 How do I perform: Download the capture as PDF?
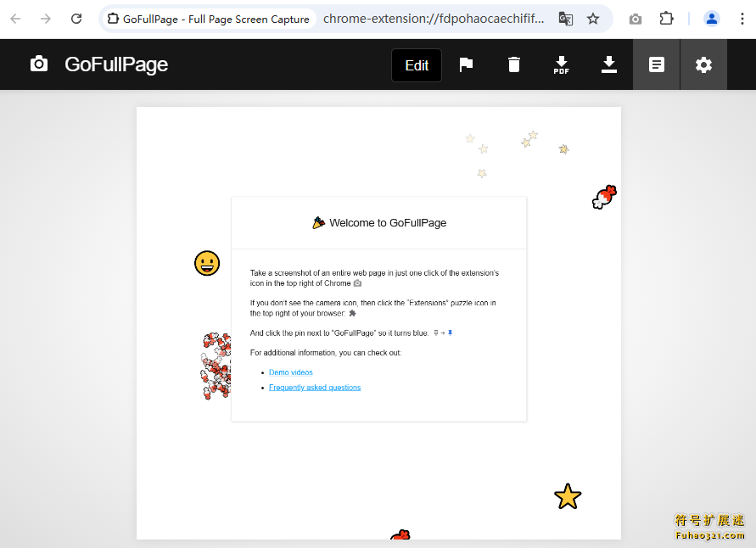click(x=561, y=64)
